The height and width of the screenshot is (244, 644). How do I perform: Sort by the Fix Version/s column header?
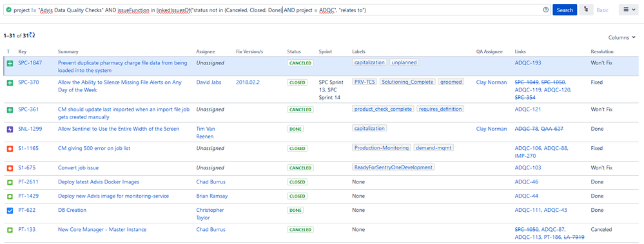click(249, 52)
